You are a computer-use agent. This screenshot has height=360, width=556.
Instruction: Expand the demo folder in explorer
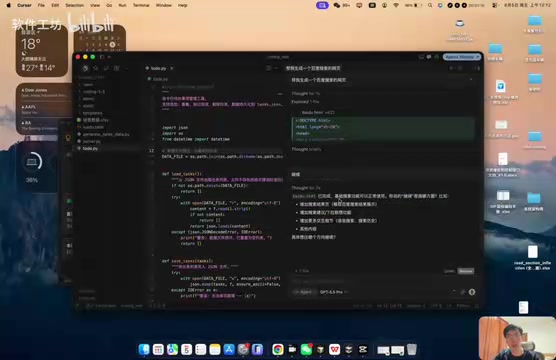tap(88, 99)
